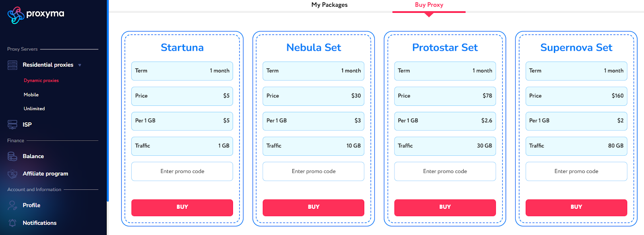Focus the Startuna promo code field
This screenshot has height=235, width=644.
[x=182, y=171]
